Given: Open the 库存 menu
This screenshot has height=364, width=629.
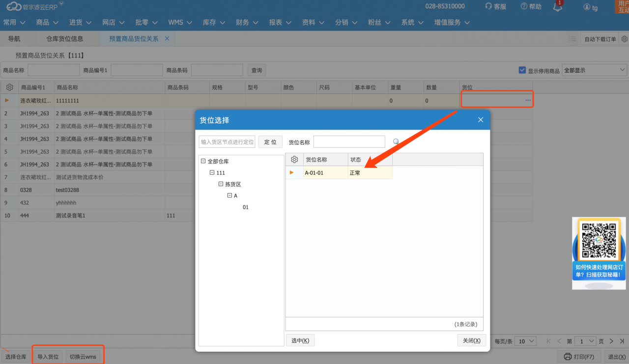Looking at the screenshot, I should point(214,22).
